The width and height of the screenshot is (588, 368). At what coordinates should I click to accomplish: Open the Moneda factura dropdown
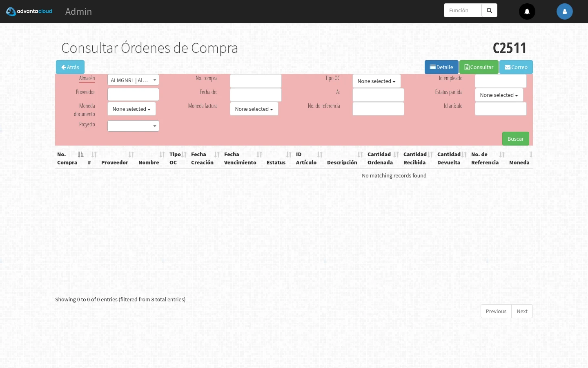coord(254,109)
